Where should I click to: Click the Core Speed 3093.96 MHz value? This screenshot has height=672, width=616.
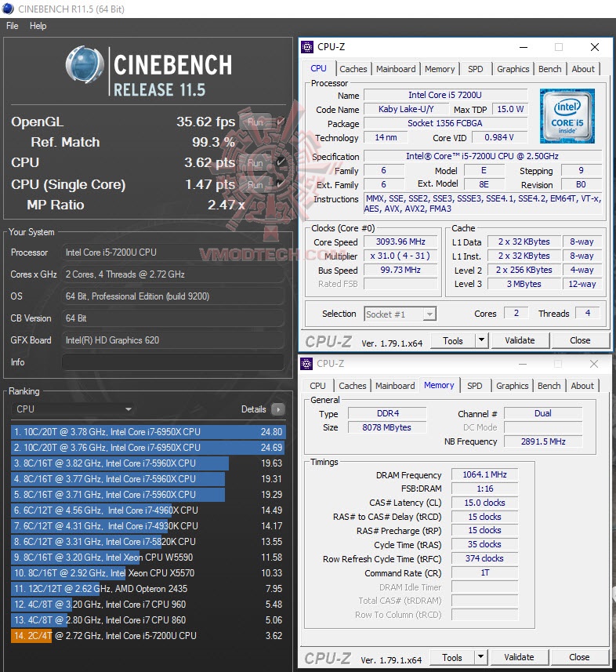(400, 242)
